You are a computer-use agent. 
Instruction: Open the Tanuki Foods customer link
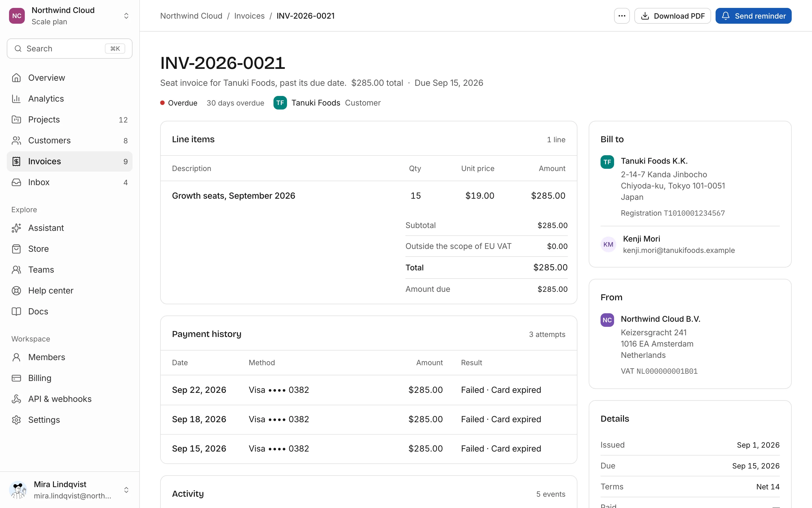tap(316, 103)
